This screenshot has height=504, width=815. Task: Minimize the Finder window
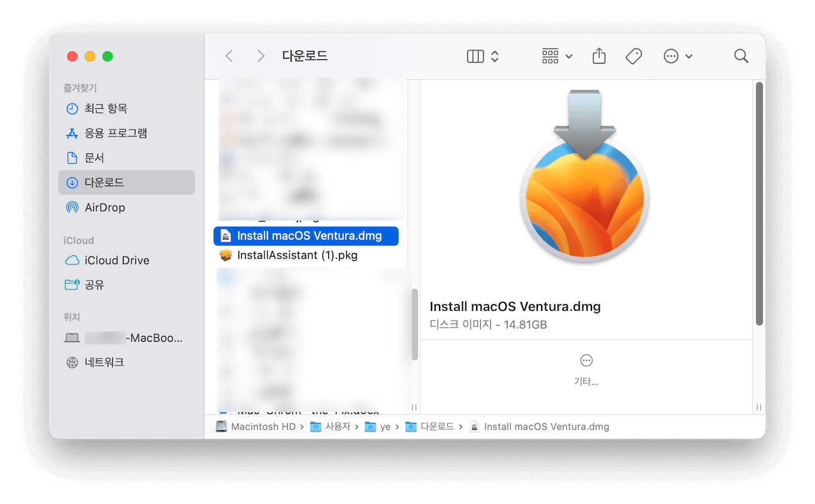(x=90, y=56)
